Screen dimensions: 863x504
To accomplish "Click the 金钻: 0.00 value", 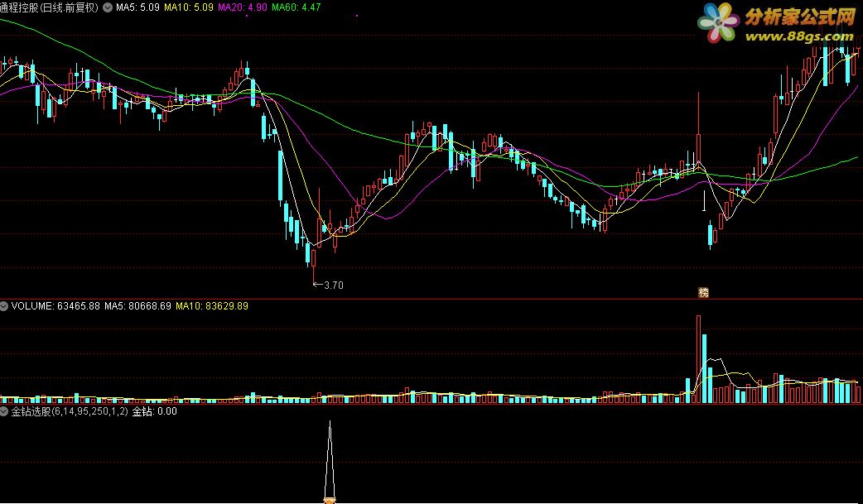I will 155,411.
